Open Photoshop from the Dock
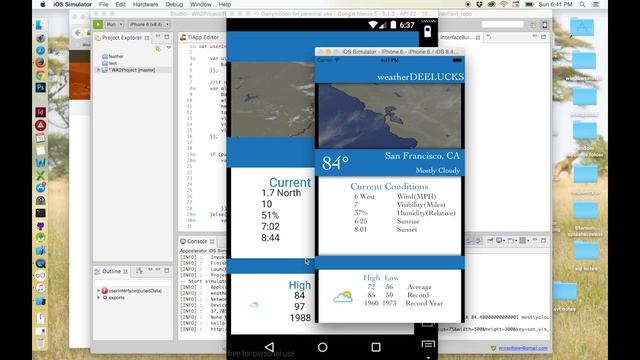640x360 pixels. pyautogui.click(x=40, y=87)
